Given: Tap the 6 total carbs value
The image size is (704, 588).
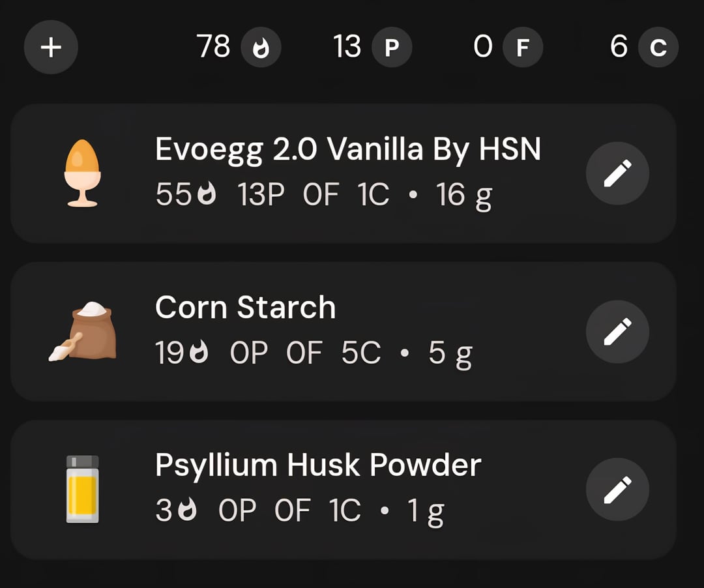Looking at the screenshot, I should coord(619,47).
